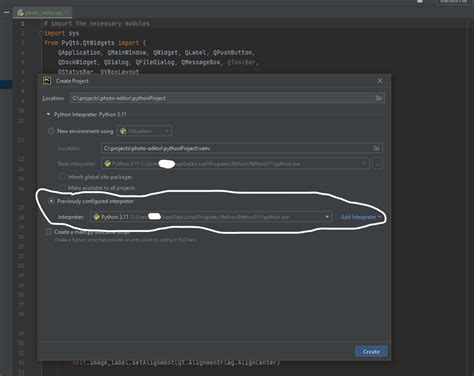Expand the Interpreter Python 3.11 combo box

click(211, 217)
